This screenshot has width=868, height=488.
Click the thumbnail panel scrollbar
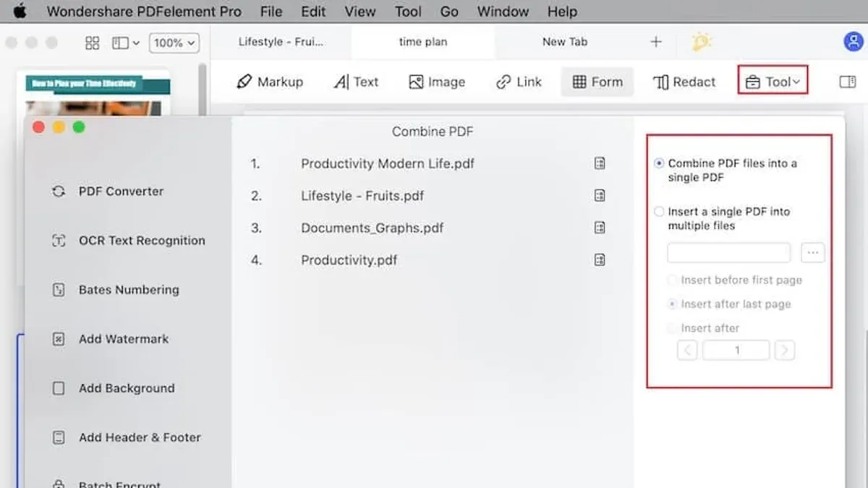203,90
